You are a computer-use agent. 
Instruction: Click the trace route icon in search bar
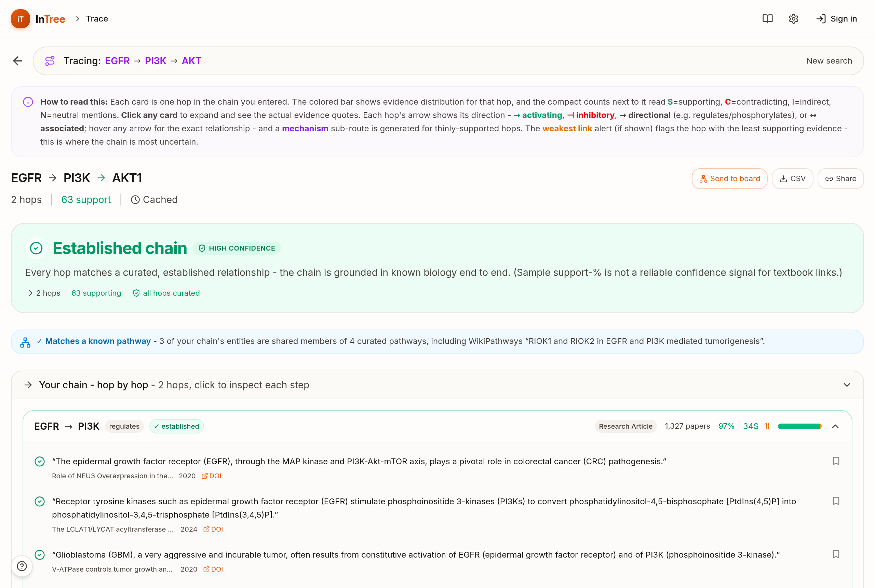50,61
